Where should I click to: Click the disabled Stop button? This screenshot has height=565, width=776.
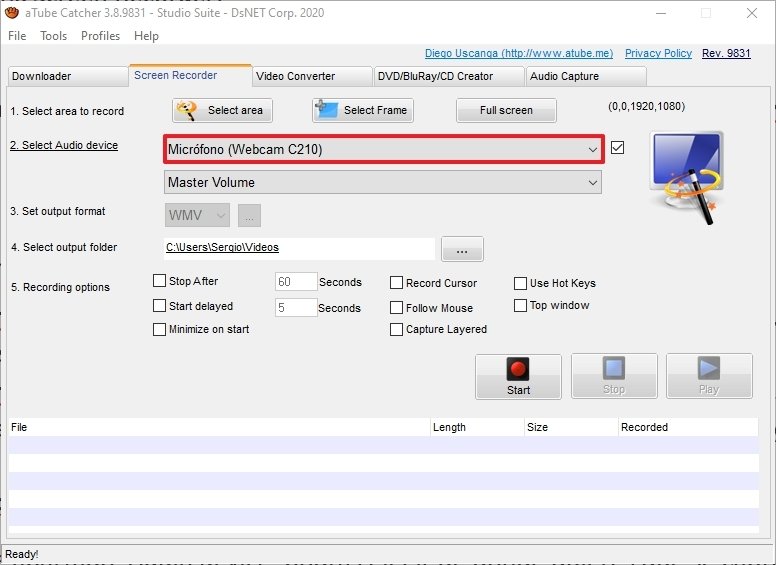click(x=614, y=376)
